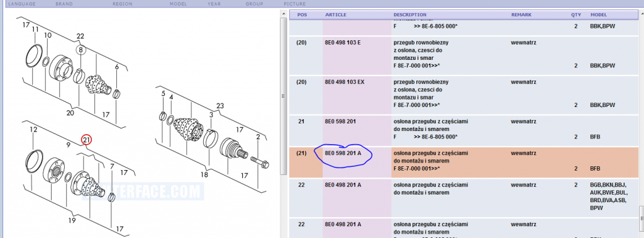Select highlighted article 8E0 598 201 A
Image resolution: width=644 pixels, height=238 pixels.
pos(343,154)
